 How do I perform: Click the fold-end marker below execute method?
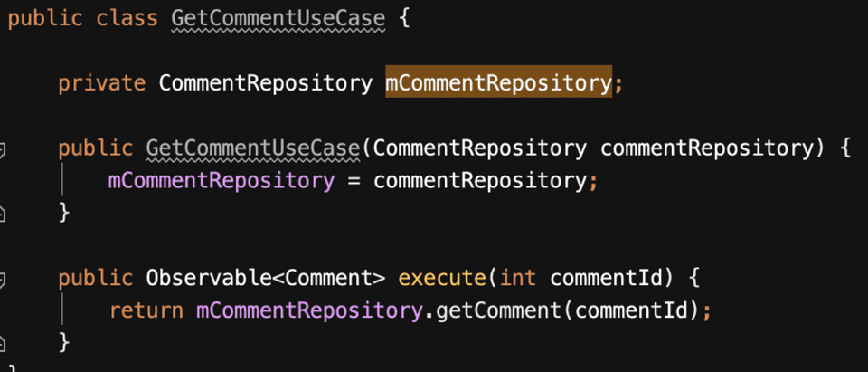[x=3, y=342]
